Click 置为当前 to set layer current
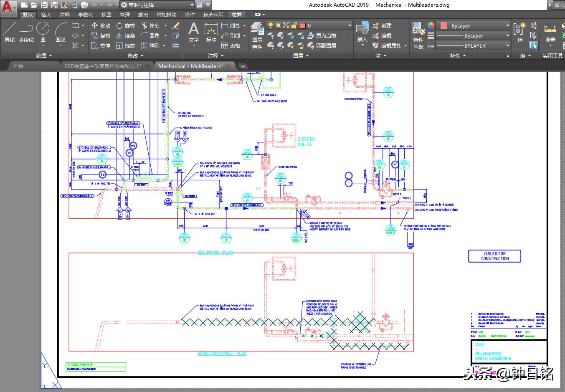This screenshot has height=392, width=565. click(x=326, y=35)
